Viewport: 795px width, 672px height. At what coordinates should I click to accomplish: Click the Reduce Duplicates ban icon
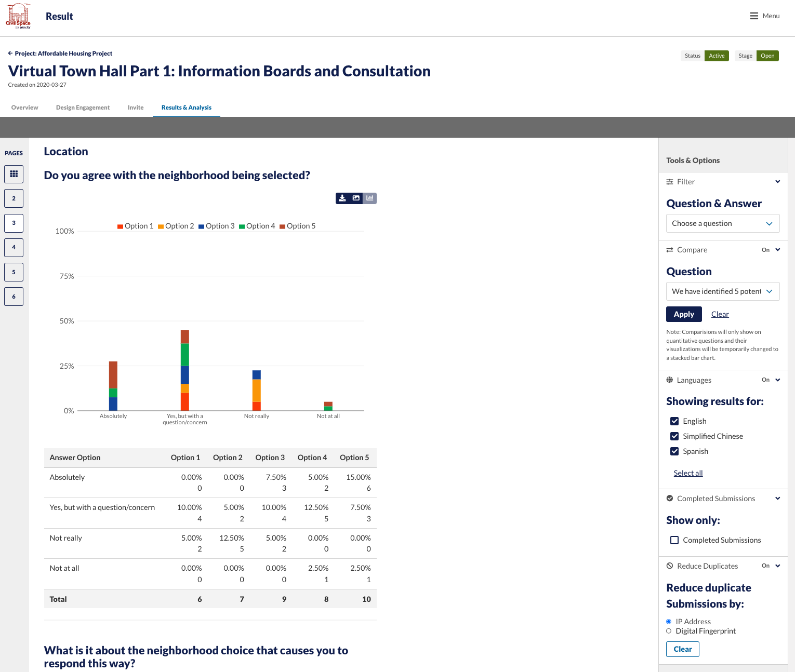click(670, 566)
